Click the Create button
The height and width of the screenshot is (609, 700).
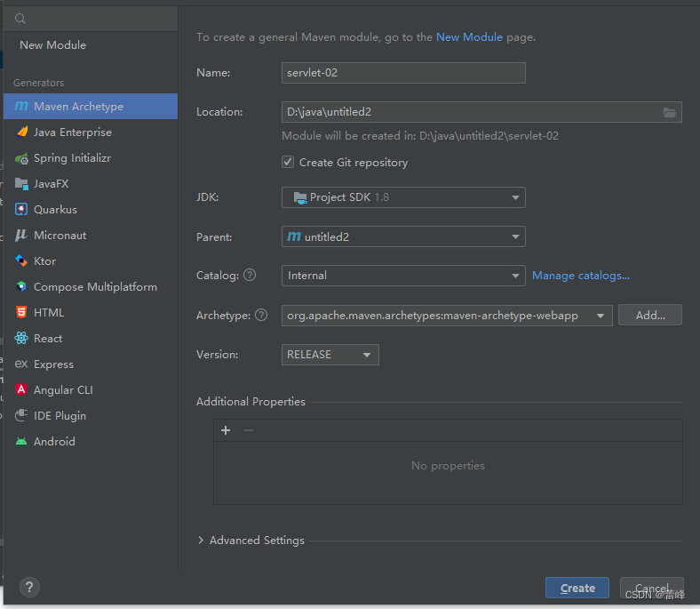pos(577,588)
